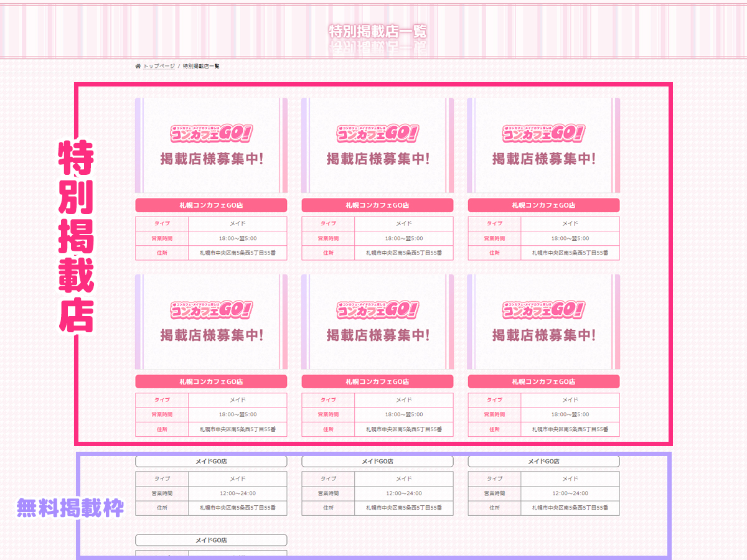This screenshot has height=560, width=747.
Task: Open the bottom-right 掲載店様募集中 banner thumbnail
Action: coord(543,322)
